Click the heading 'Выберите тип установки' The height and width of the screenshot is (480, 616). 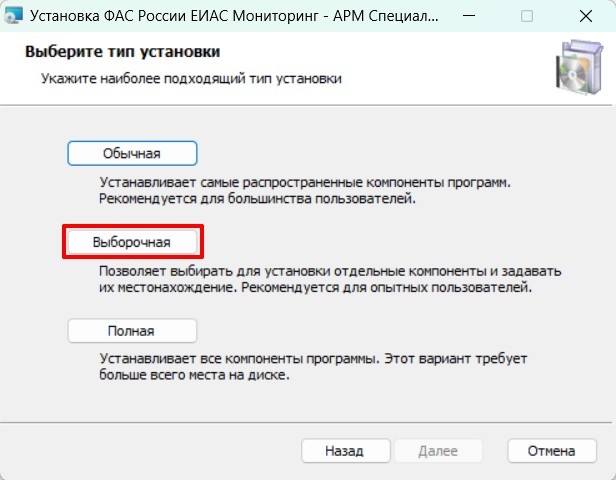point(123,52)
